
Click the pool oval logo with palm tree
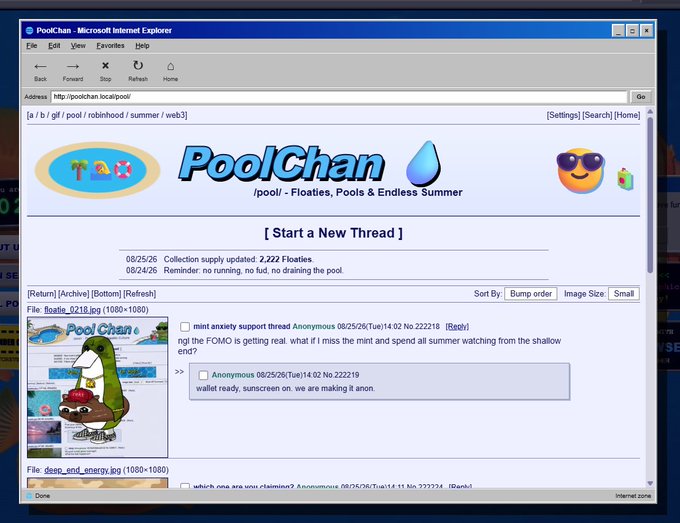[98, 170]
